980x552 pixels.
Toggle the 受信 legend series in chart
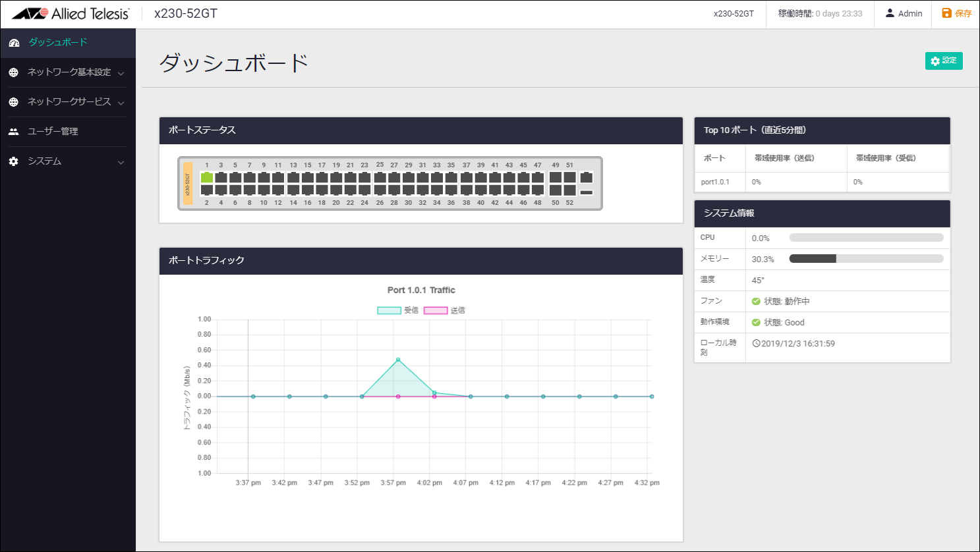point(389,310)
